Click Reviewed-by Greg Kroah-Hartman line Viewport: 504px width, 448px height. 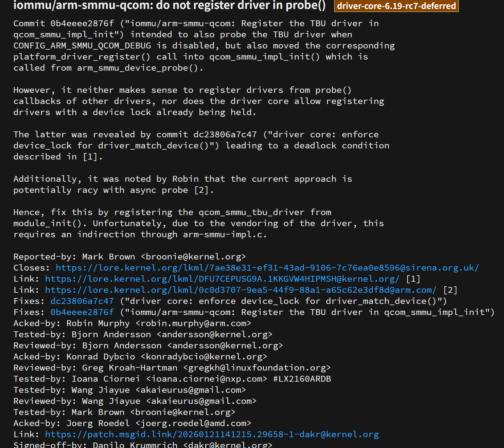172,368
